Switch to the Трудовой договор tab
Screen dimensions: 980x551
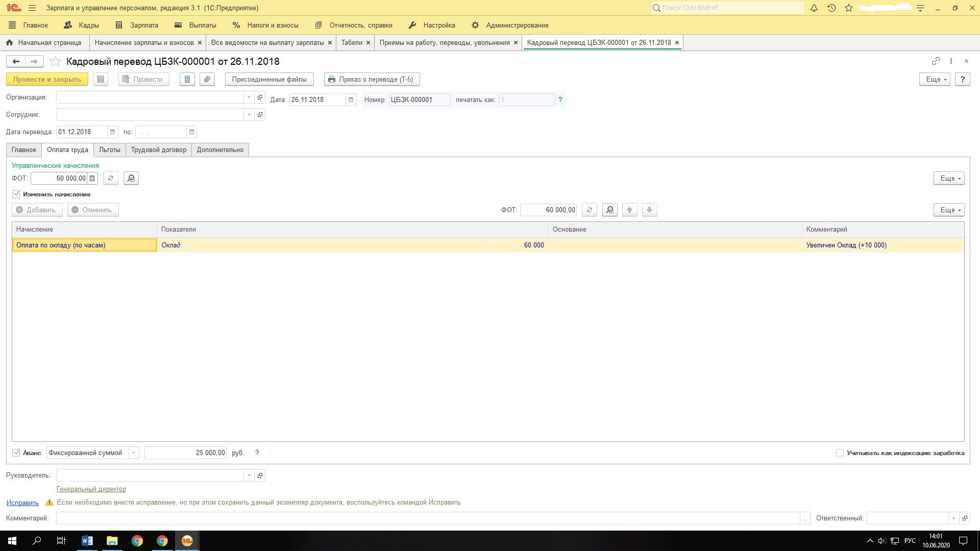click(x=158, y=149)
